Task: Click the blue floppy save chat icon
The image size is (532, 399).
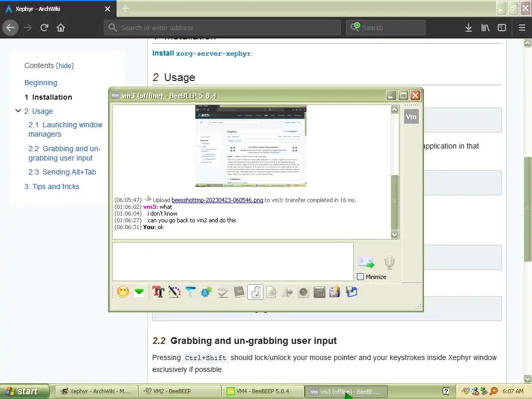Action: [x=352, y=292]
